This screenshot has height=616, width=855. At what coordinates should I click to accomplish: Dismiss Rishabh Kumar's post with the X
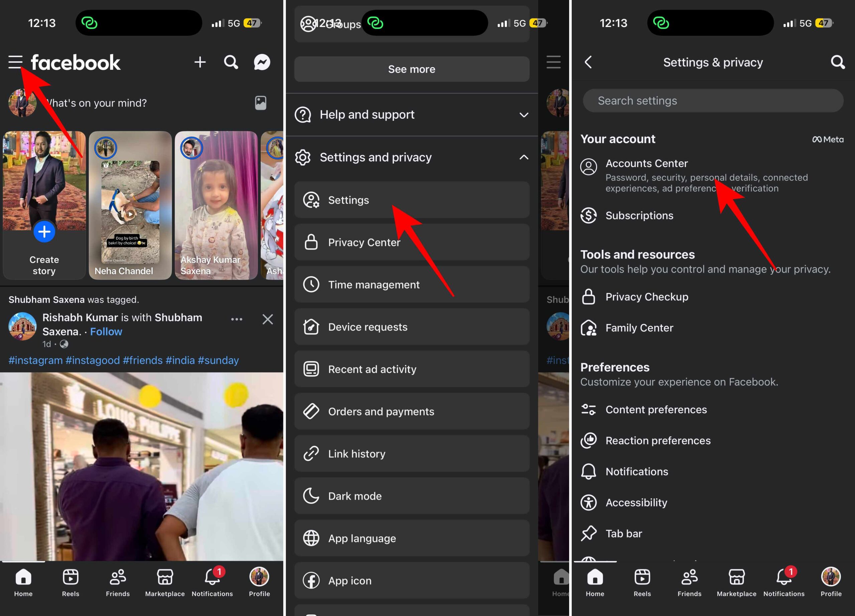[268, 319]
